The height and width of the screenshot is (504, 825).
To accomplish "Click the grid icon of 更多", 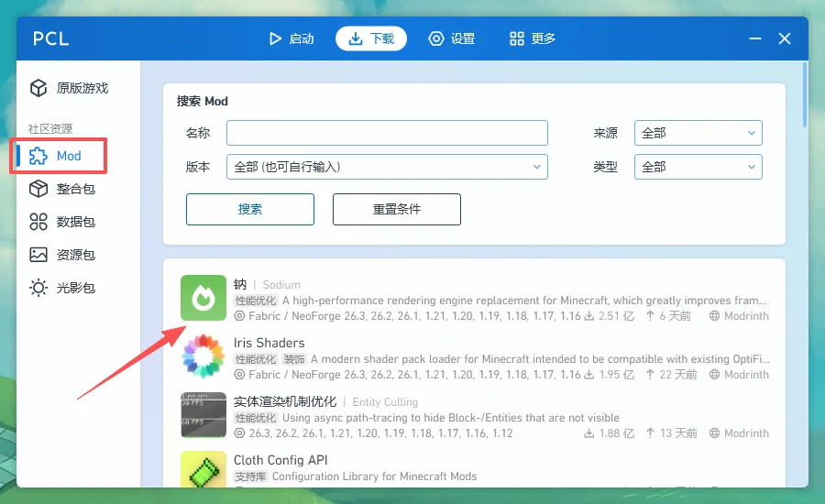I will tap(517, 38).
